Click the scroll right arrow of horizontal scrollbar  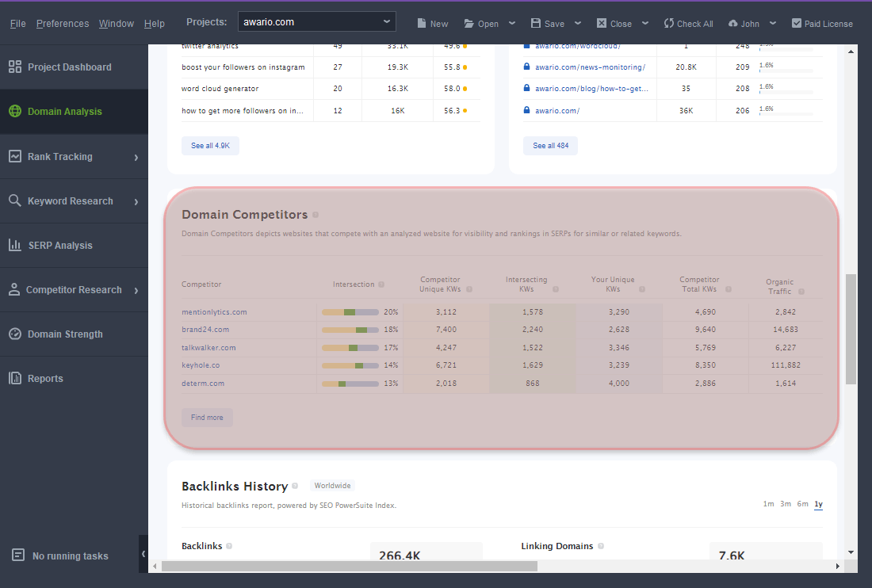(x=838, y=567)
